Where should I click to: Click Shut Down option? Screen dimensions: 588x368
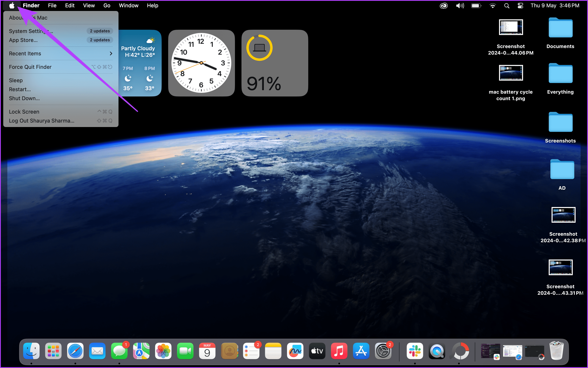25,98
